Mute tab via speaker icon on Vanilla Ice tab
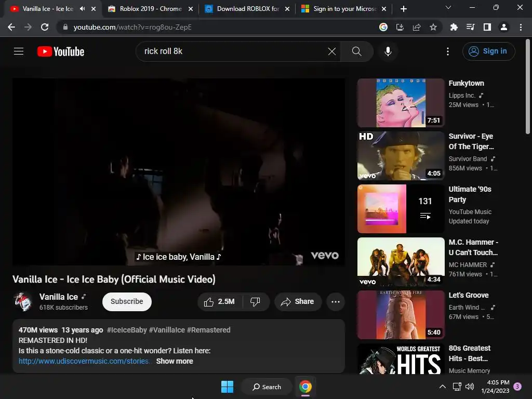This screenshot has height=399, width=532. (83, 9)
